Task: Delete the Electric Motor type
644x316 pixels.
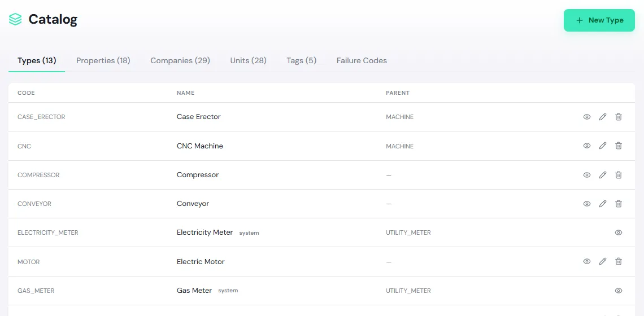Action: (619, 261)
